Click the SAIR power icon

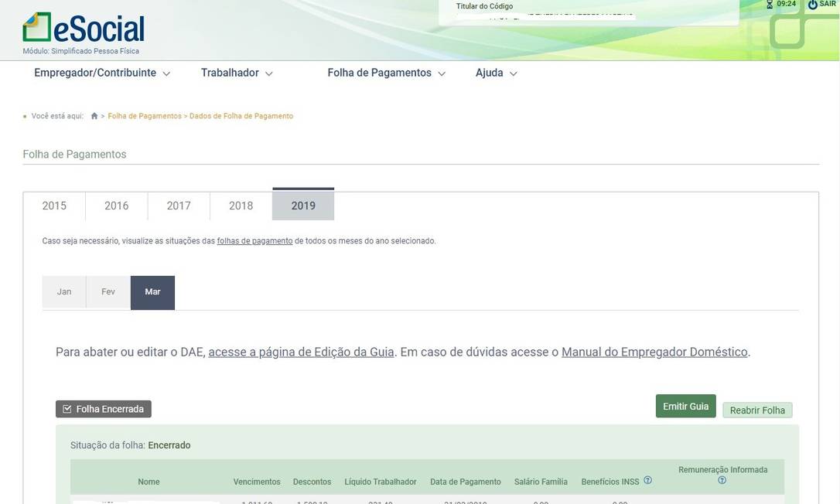[x=812, y=5]
